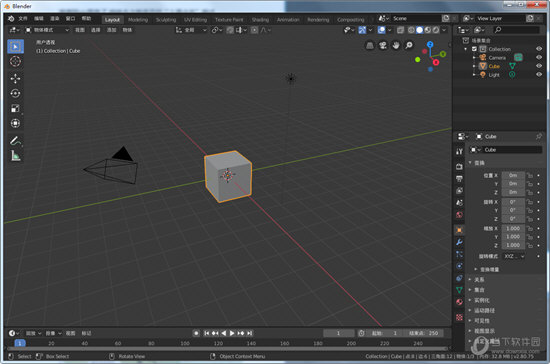This screenshot has height=364, width=550.
Task: Click the Blender logo menu icon
Action: [x=11, y=19]
